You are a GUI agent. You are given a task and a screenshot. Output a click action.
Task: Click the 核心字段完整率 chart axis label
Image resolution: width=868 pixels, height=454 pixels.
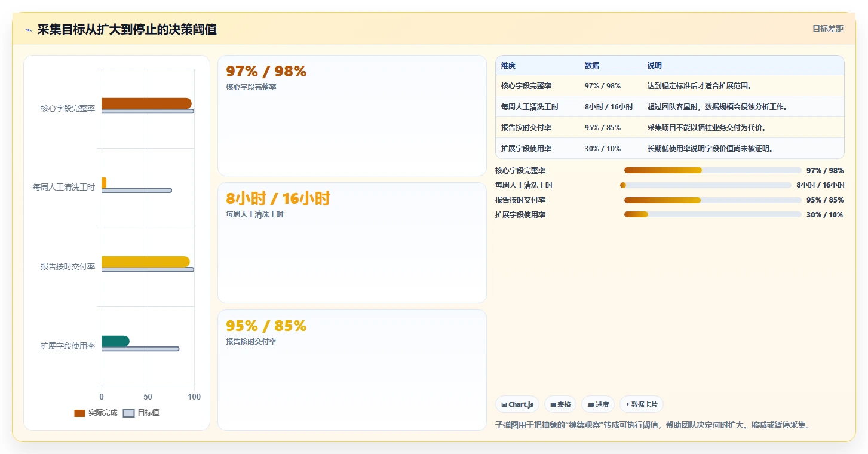click(x=68, y=108)
